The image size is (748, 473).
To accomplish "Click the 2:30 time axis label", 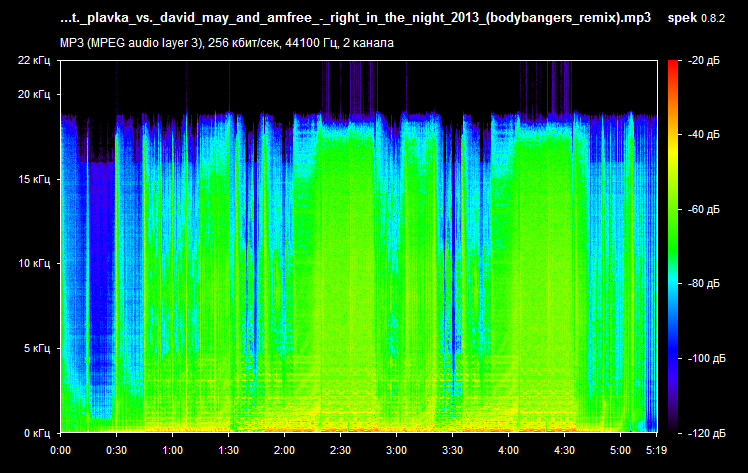I will [x=340, y=450].
